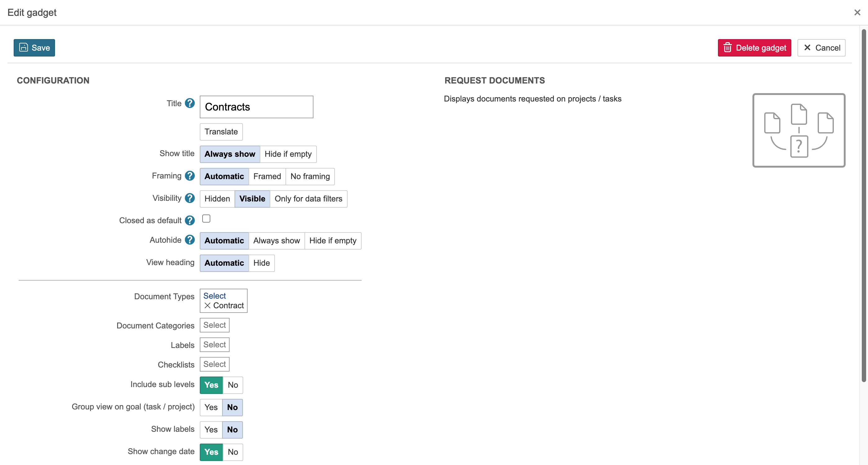Click the Framing help question mark icon

pyautogui.click(x=190, y=176)
